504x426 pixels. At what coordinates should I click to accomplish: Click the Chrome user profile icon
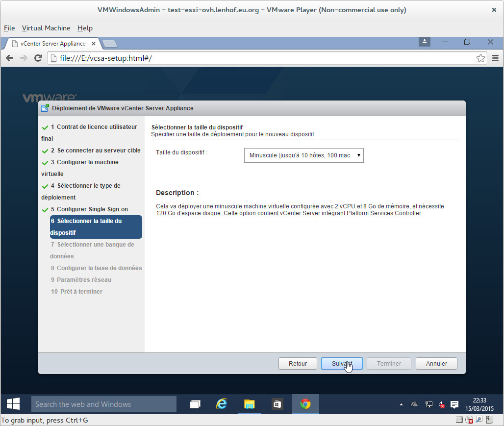[424, 42]
